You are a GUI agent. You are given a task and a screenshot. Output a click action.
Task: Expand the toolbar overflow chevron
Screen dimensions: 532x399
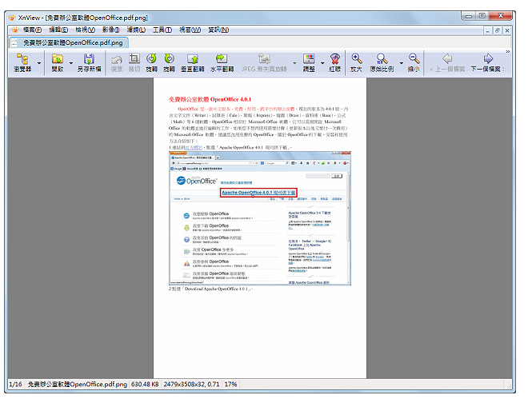(508, 51)
